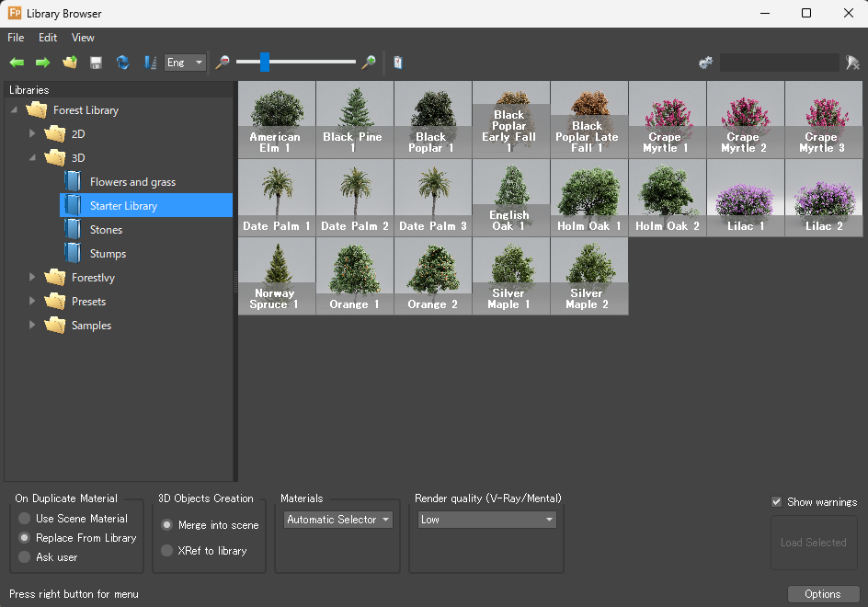Click the forward navigation green arrow
Screen dimensions: 868x607
42,63
